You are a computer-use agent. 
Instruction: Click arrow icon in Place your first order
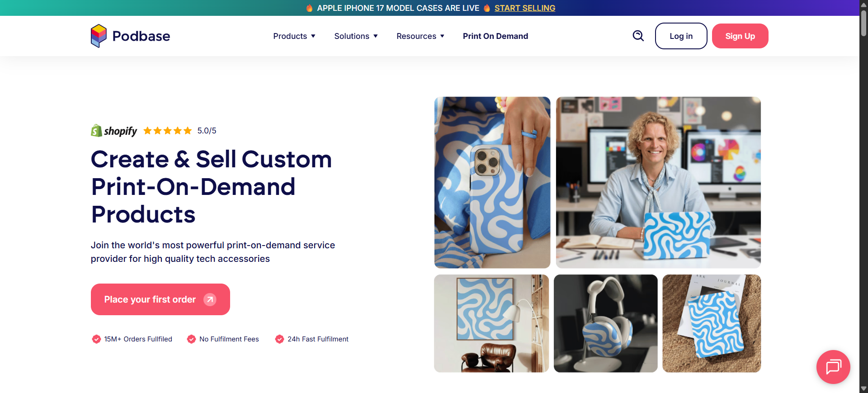click(210, 299)
